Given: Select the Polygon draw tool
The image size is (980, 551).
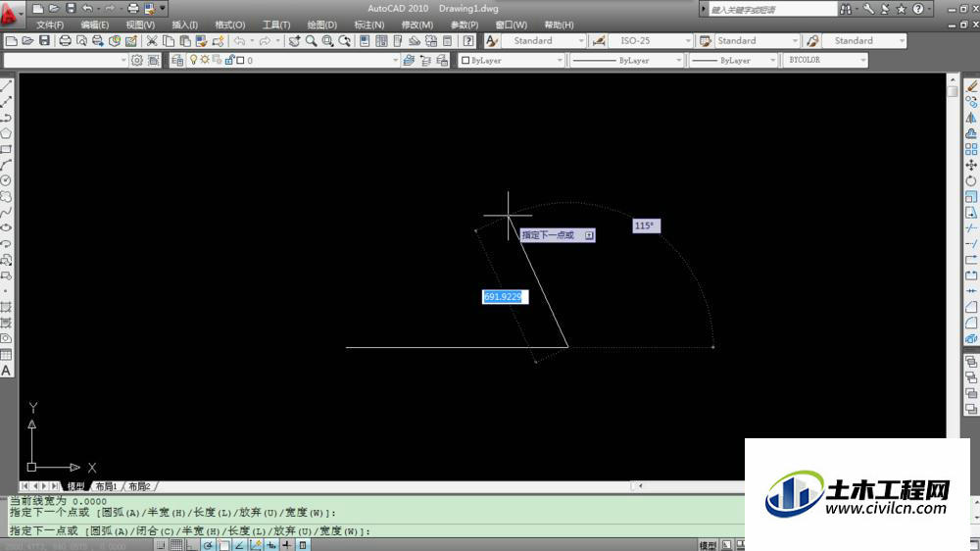Looking at the screenshot, I should pos(6,133).
